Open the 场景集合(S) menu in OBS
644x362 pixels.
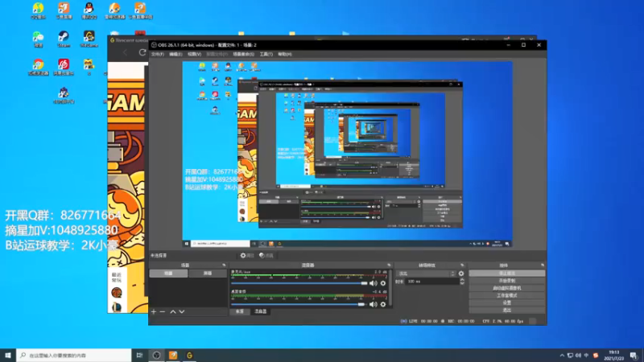(244, 54)
